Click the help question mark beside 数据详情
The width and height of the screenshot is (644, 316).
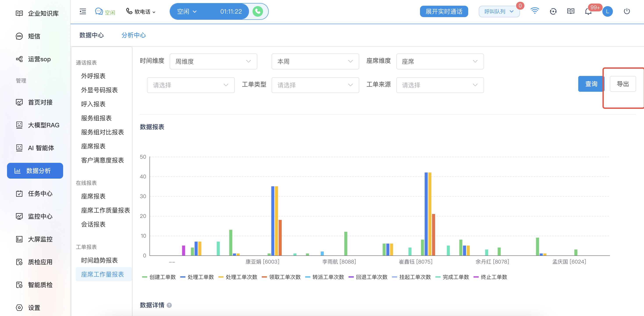point(169,305)
